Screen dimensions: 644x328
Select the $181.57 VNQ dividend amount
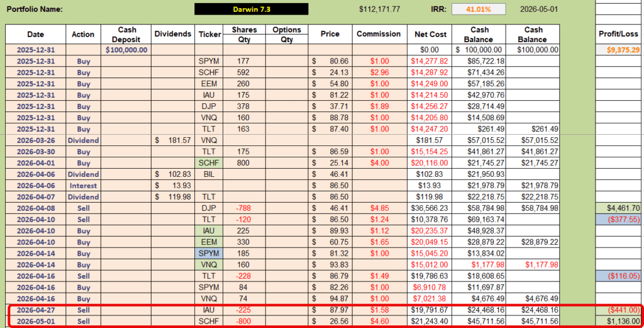tap(173, 140)
